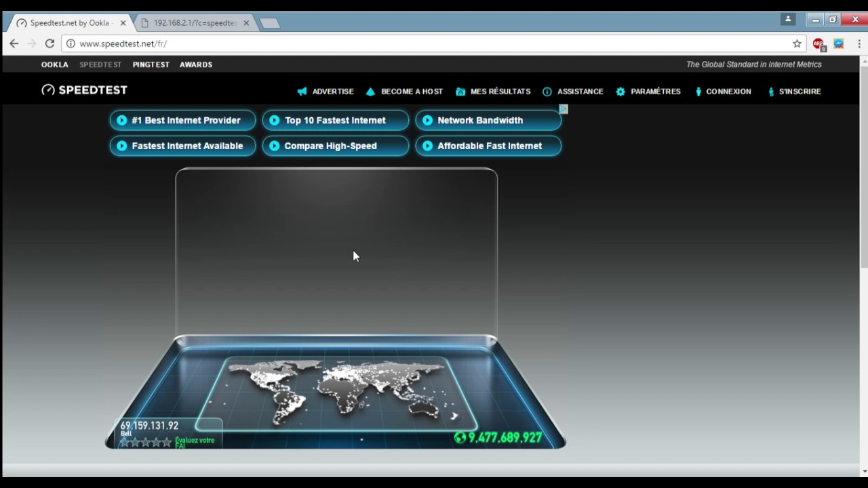This screenshot has width=868, height=488.
Task: Click the S'inscrire person icon
Action: (x=771, y=91)
